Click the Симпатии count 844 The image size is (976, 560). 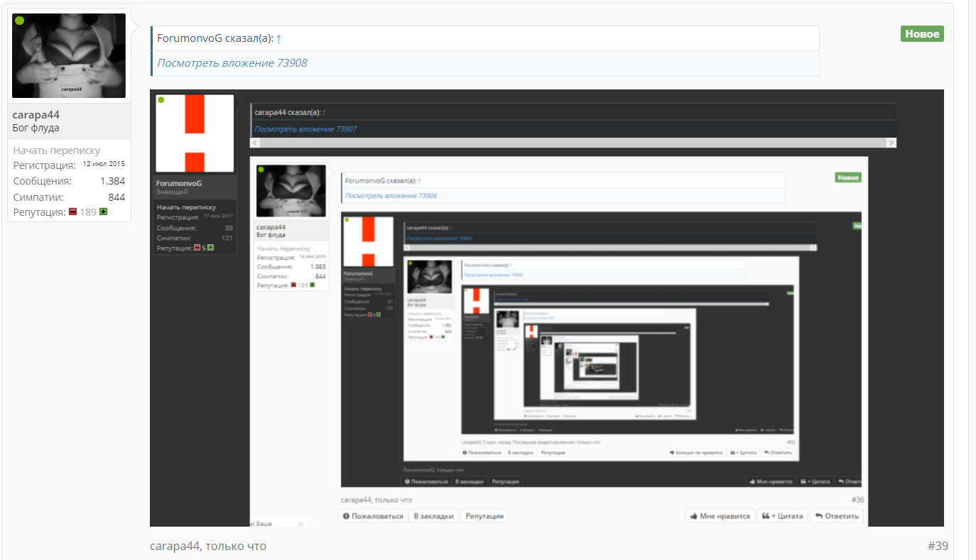(x=116, y=197)
